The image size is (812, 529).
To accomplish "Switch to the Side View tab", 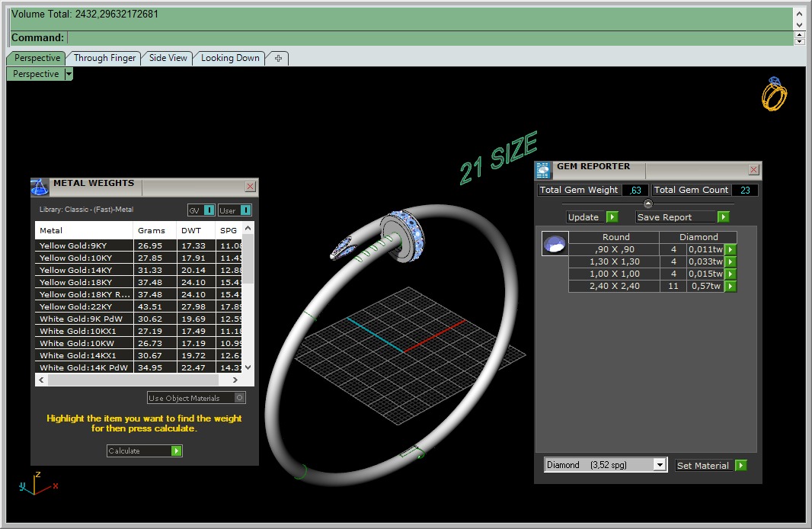I will click(168, 58).
